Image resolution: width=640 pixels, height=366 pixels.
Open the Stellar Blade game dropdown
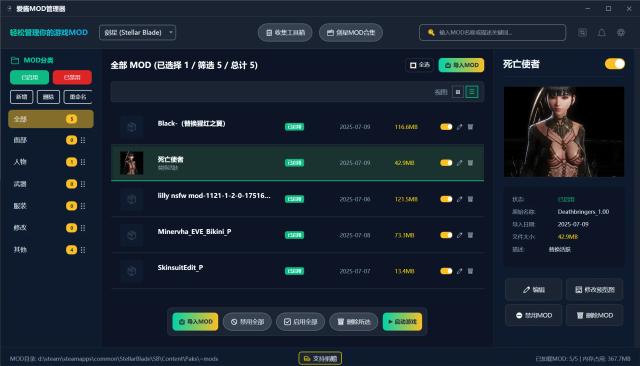(138, 33)
